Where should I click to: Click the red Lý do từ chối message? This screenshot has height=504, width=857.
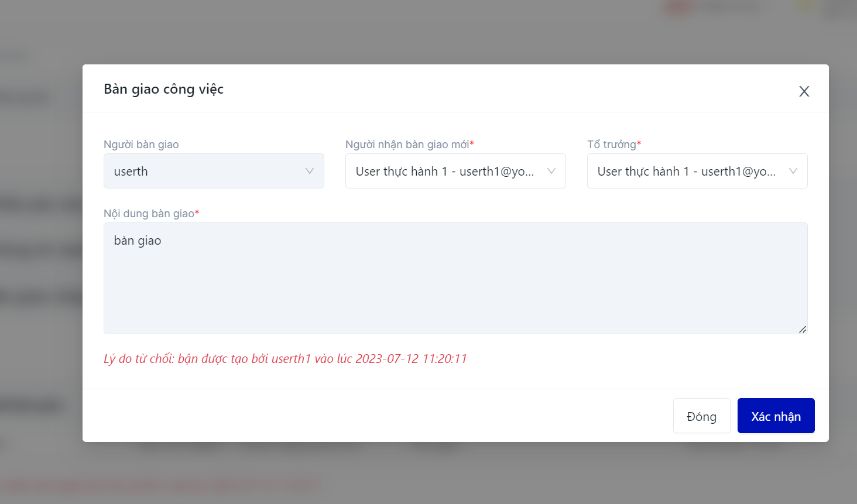tap(285, 359)
